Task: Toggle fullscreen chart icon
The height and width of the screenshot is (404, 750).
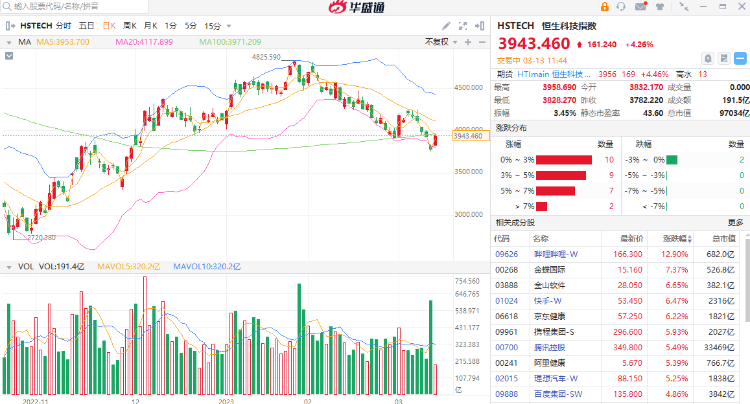Action: (x=463, y=26)
